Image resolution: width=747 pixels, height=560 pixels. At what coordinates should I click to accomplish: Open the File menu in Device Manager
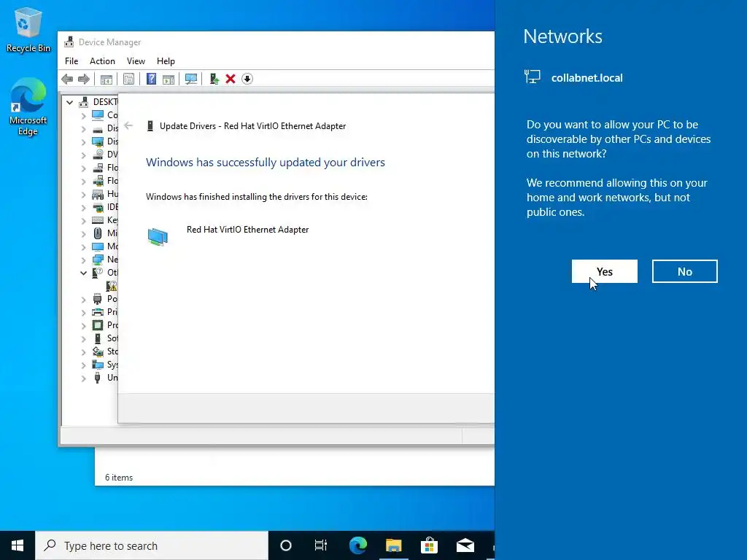[x=71, y=61]
